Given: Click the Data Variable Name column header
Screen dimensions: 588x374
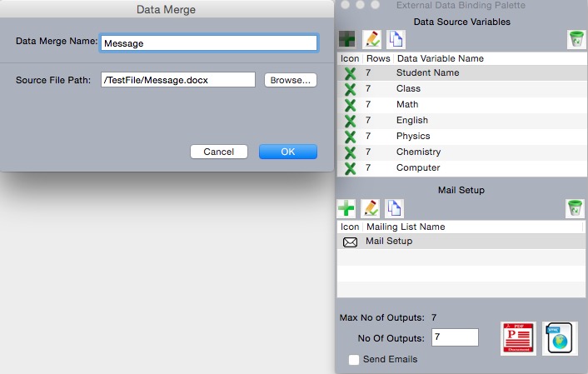Looking at the screenshot, I should pos(441,58).
